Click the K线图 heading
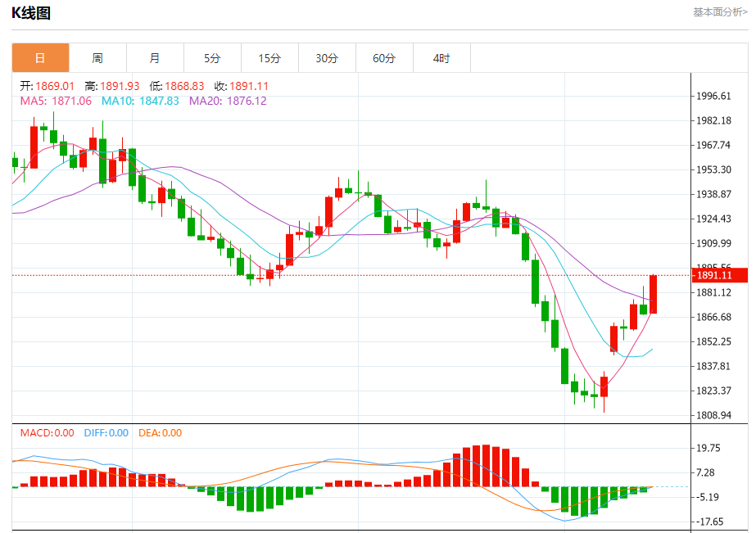 tap(31, 13)
